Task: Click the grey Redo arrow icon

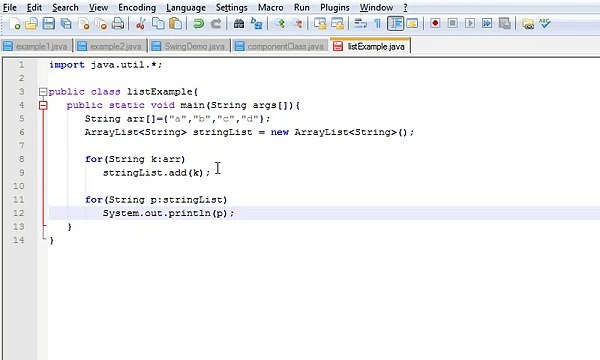Action: tap(216, 24)
